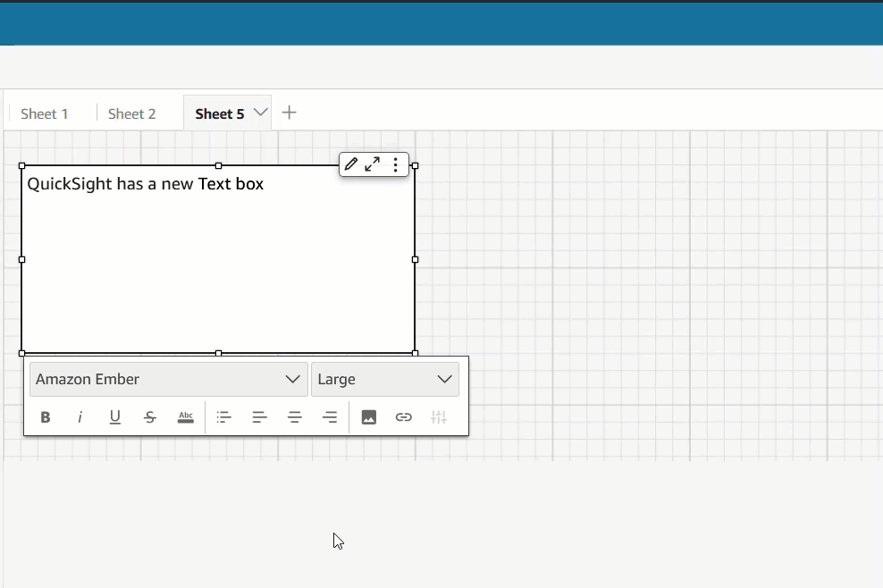The height and width of the screenshot is (588, 883).
Task: Open the Amazon Ember font dropdown
Action: 168,379
